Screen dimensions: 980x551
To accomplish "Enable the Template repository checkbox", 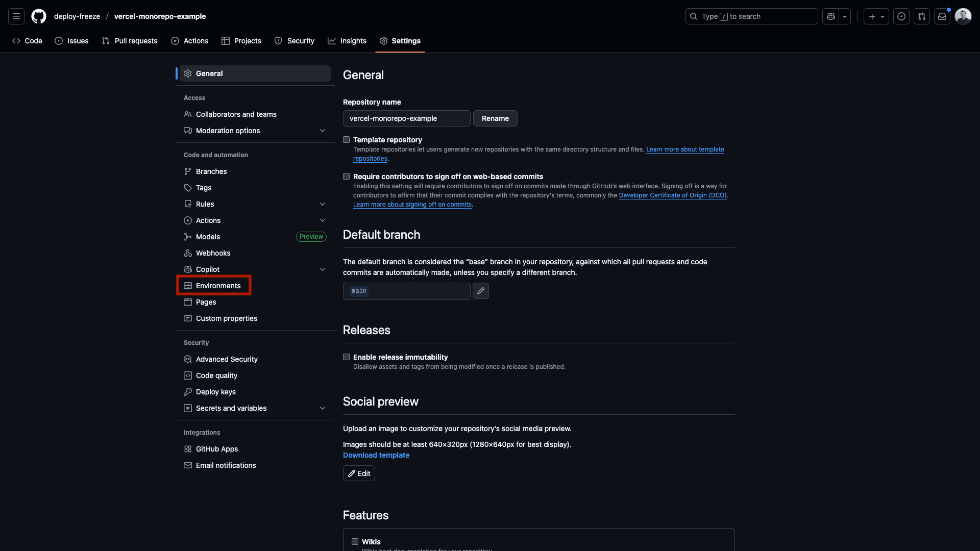I will pyautogui.click(x=347, y=139).
